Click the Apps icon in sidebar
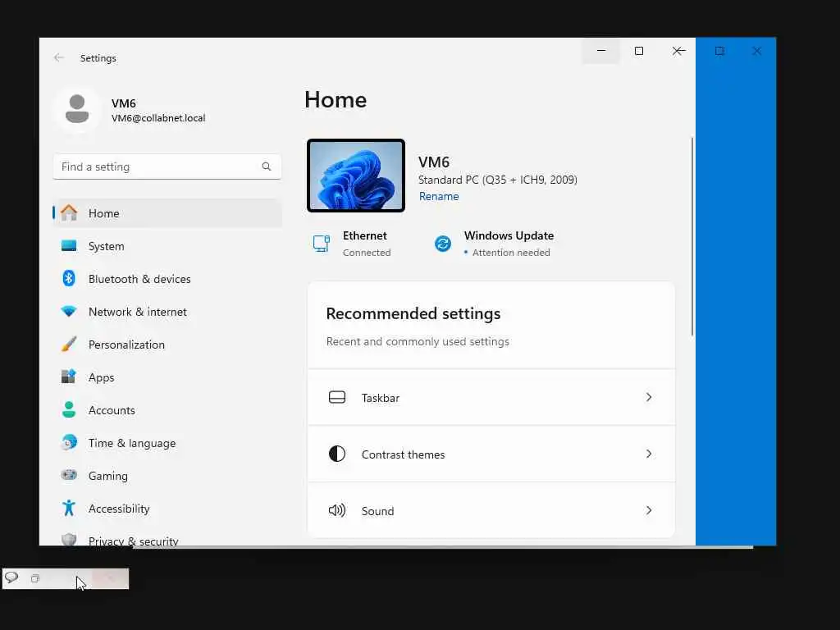 pyautogui.click(x=69, y=377)
